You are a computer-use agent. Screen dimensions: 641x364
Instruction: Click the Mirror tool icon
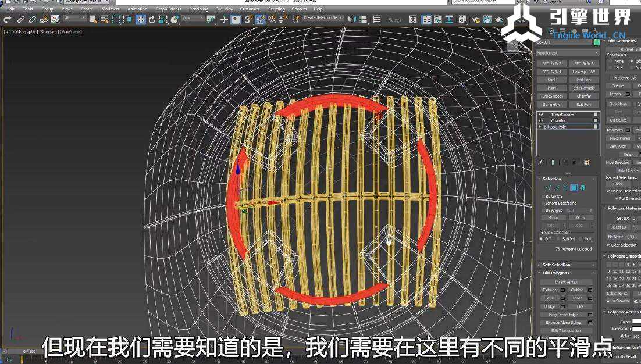[x=351, y=19]
